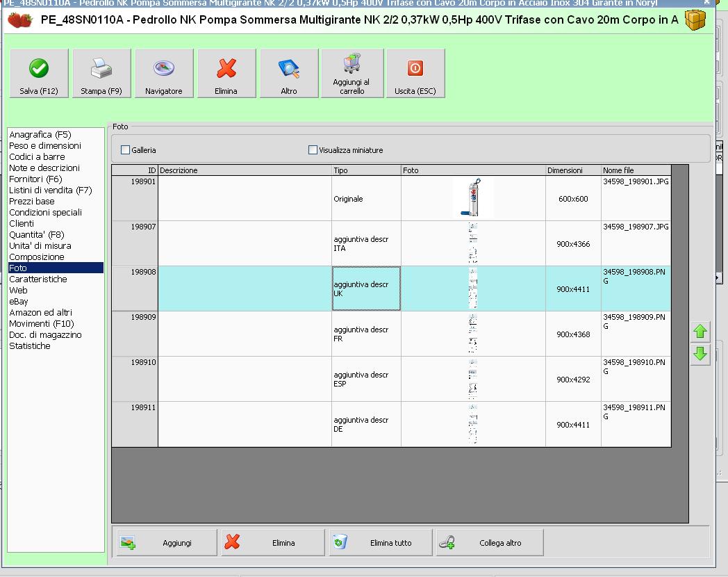The height and width of the screenshot is (577, 728).
Task: Click the 'aggiuntiva descr DE' cell
Action: click(x=366, y=423)
